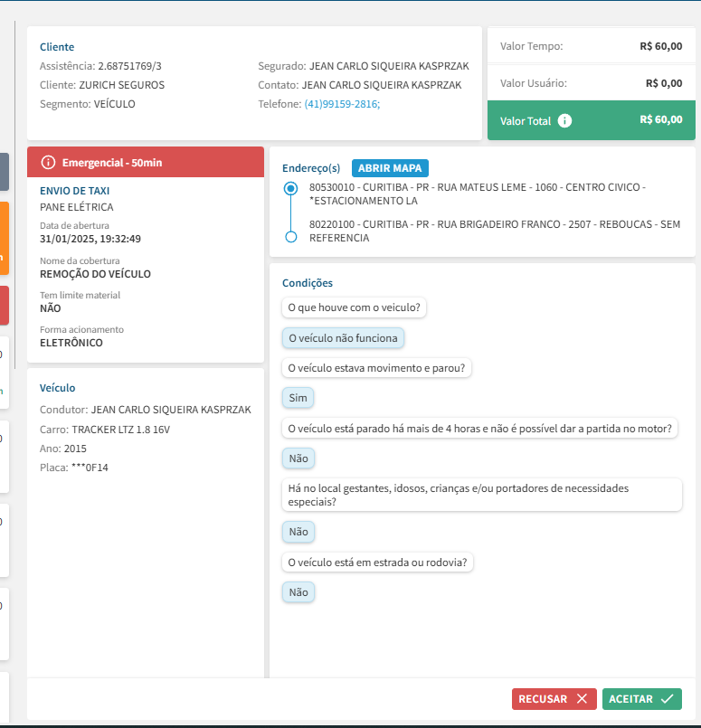Click the 'O que houve com o veiculo?' question
The height and width of the screenshot is (728, 701).
click(x=355, y=307)
